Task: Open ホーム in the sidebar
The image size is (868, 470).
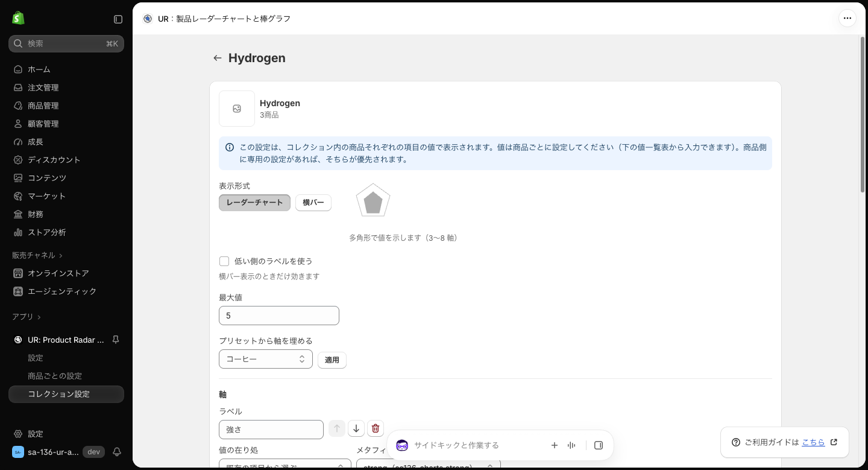Action: click(66, 69)
